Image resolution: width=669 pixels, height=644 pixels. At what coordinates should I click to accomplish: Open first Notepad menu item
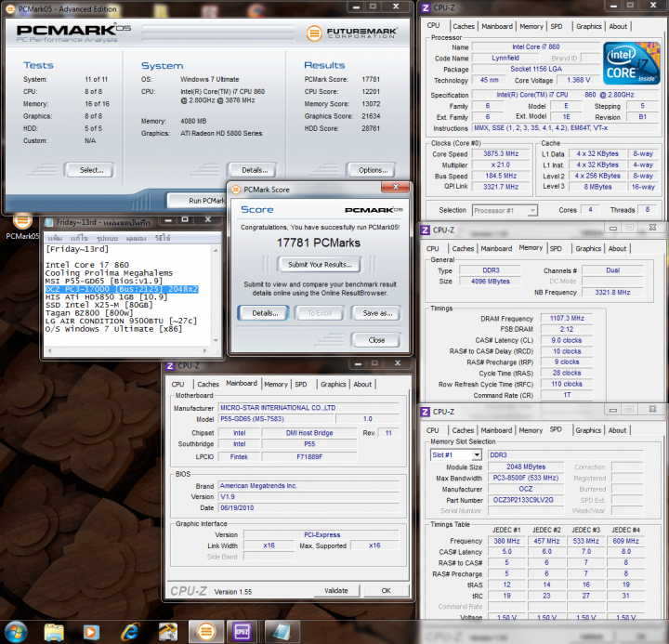pyautogui.click(x=55, y=238)
